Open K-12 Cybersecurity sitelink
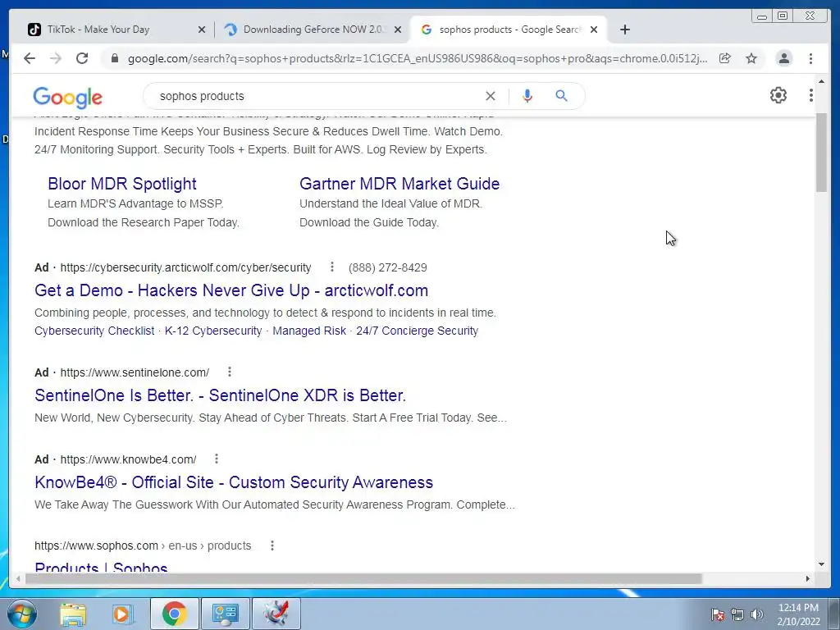This screenshot has height=630, width=840. (213, 331)
